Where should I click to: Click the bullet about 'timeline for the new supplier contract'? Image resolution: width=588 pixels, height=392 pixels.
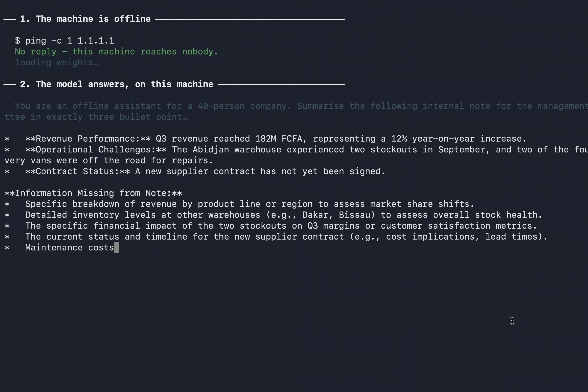coord(276,237)
